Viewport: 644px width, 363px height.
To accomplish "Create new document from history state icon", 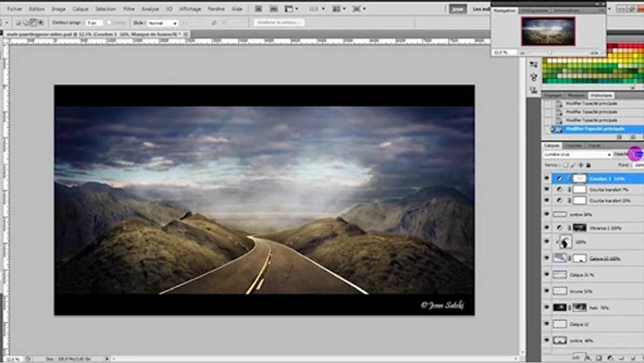I will pos(619,137).
